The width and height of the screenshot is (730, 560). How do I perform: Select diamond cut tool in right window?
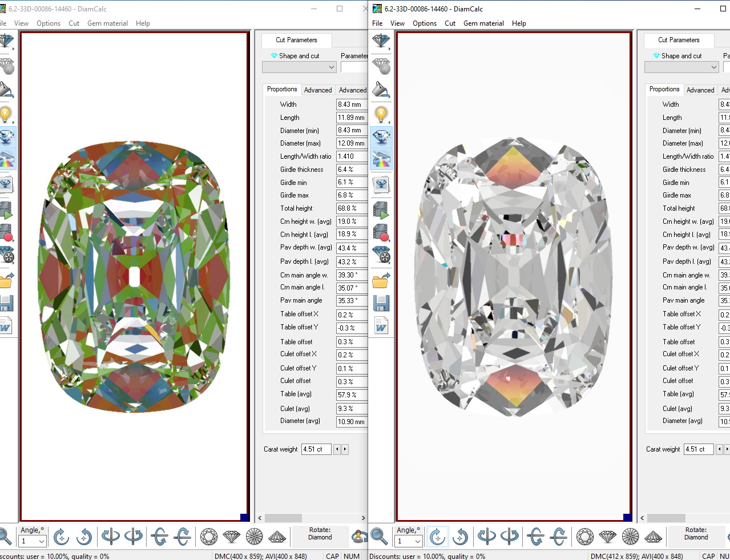[381, 41]
